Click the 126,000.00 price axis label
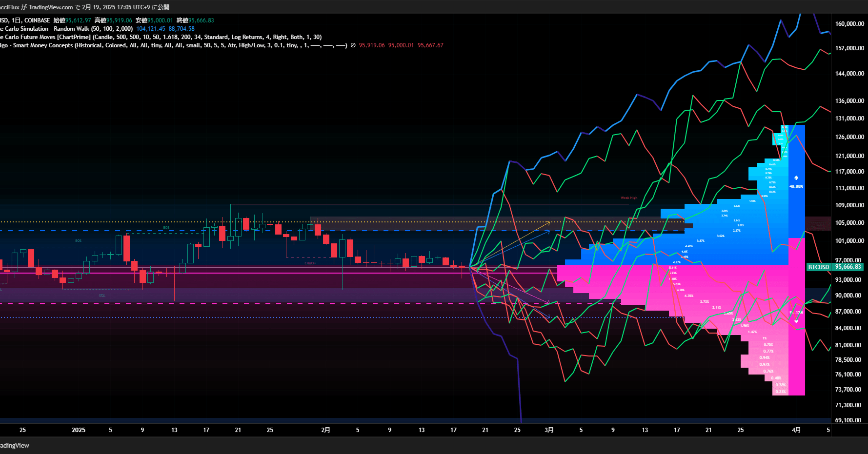The image size is (868, 454). point(849,137)
